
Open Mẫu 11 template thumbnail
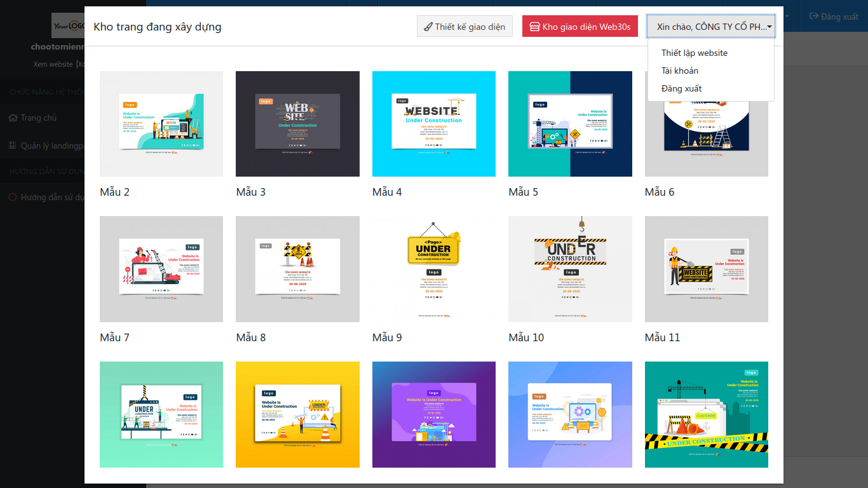click(707, 269)
